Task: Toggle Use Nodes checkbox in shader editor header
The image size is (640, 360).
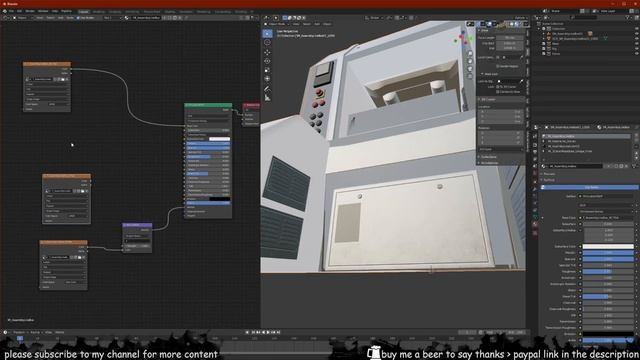Action: coord(78,18)
